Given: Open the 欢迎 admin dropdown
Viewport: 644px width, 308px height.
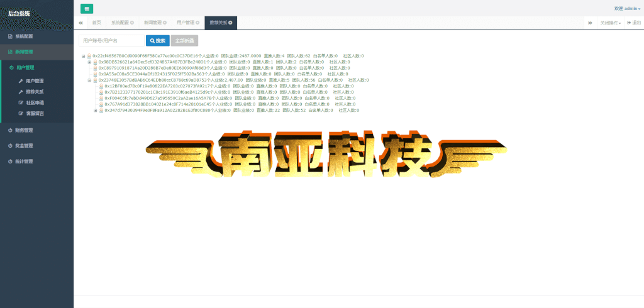Looking at the screenshot, I should (627, 9).
